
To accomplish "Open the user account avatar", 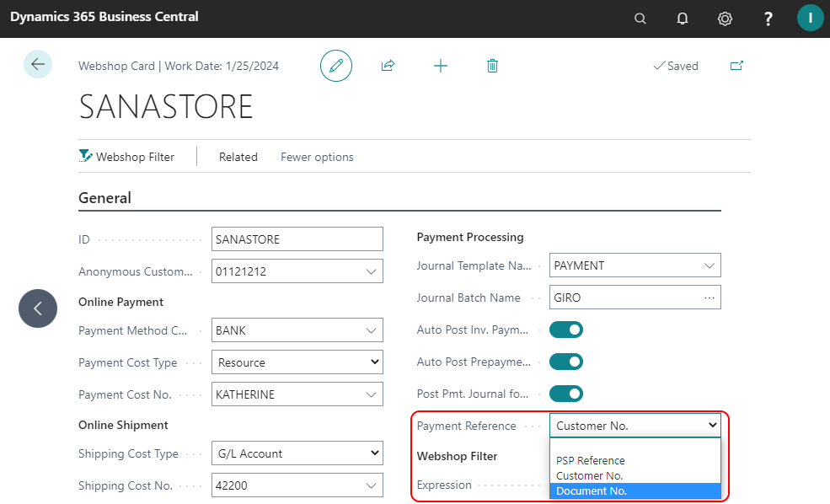I will [x=810, y=18].
